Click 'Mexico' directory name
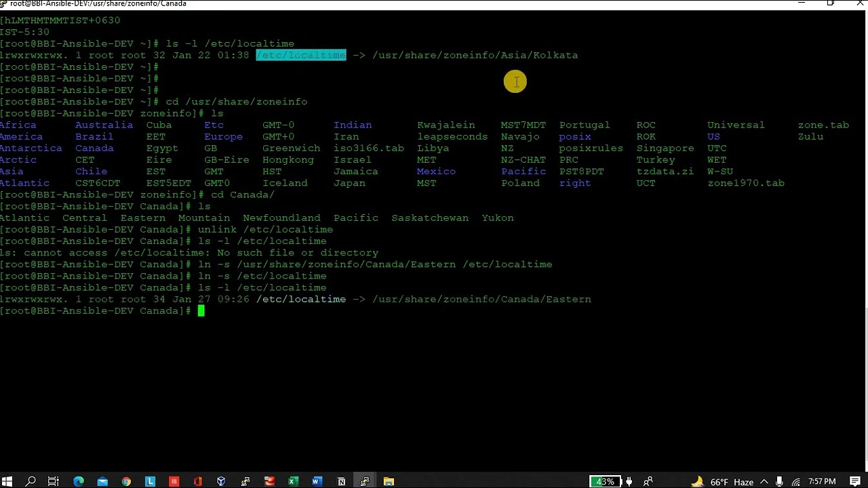Screen dimensions: 868x488 [x=436, y=171]
